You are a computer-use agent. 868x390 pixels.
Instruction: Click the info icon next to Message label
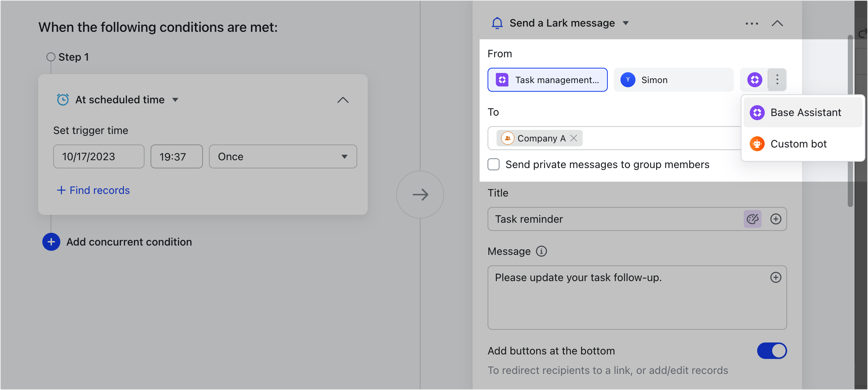[541, 251]
